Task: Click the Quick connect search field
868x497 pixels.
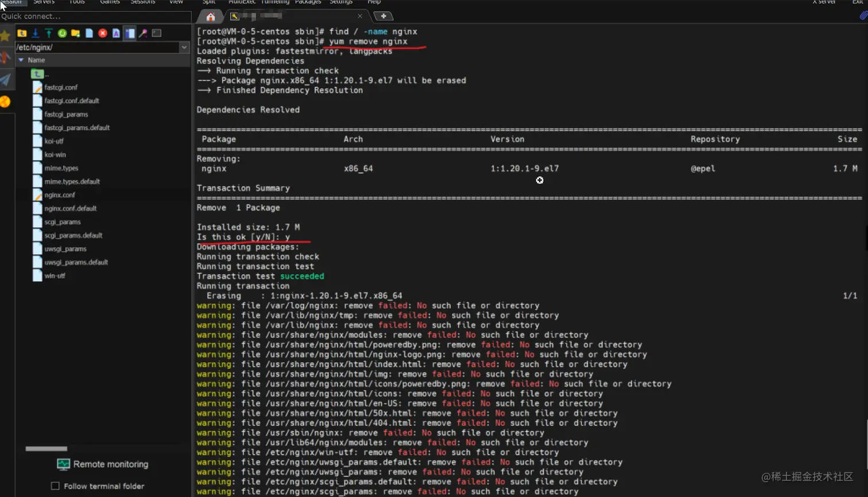Action: pos(95,17)
